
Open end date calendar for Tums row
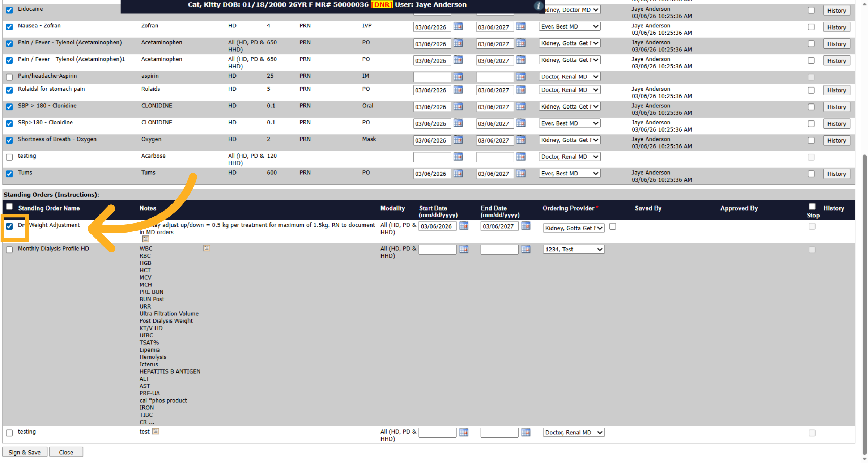point(521,173)
